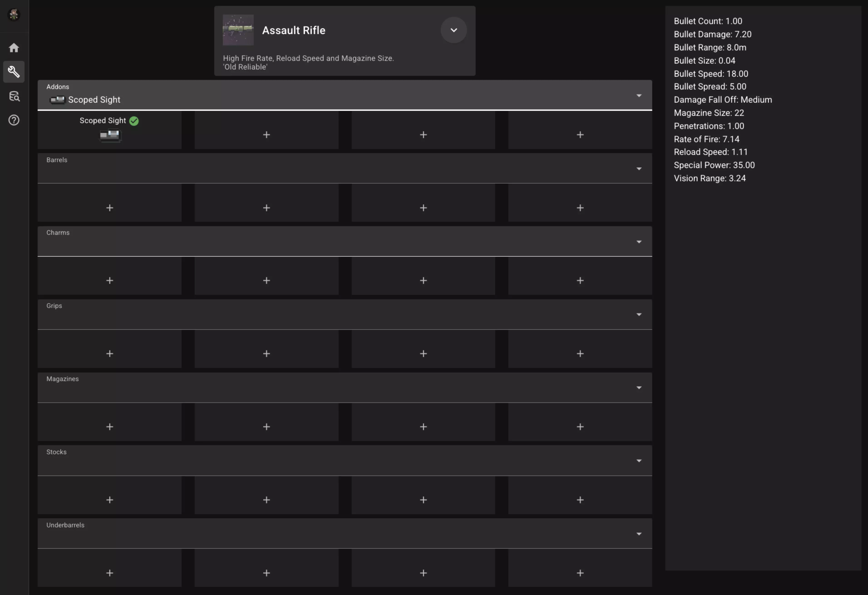Open the home page from sidebar

[14, 48]
